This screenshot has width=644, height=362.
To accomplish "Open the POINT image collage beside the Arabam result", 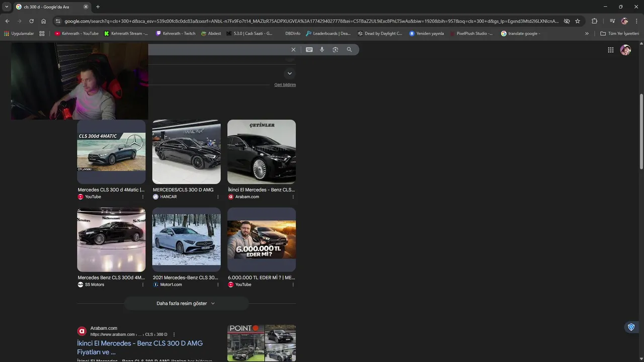I will (262, 343).
